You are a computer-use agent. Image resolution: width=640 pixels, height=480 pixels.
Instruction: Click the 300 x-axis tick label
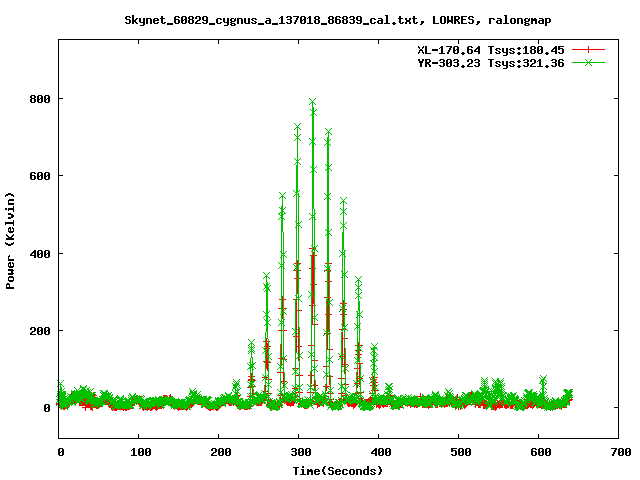coord(301,452)
